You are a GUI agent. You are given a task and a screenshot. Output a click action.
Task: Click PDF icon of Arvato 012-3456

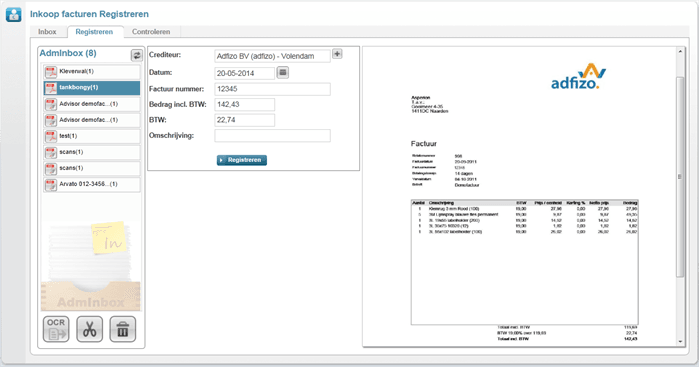click(x=51, y=184)
